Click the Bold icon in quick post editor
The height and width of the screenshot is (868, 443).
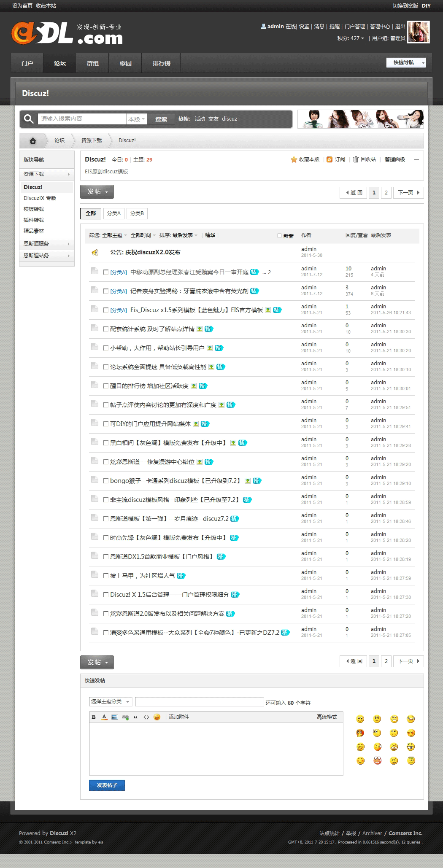click(94, 717)
